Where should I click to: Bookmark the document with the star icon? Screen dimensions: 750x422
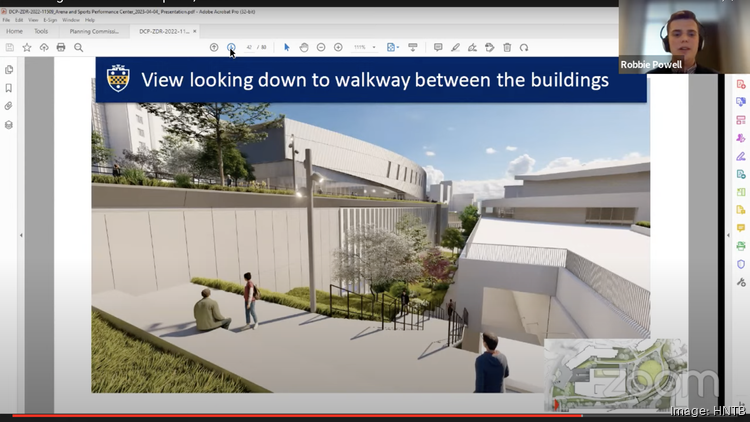(27, 47)
